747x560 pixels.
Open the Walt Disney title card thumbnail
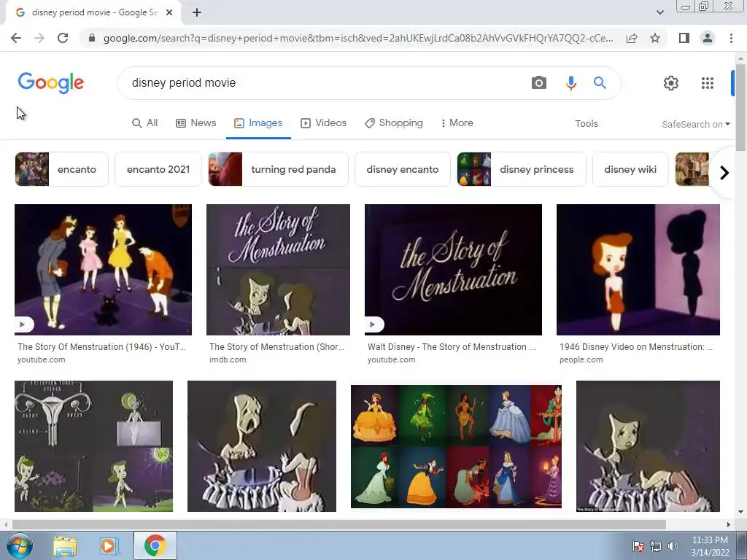pos(453,270)
